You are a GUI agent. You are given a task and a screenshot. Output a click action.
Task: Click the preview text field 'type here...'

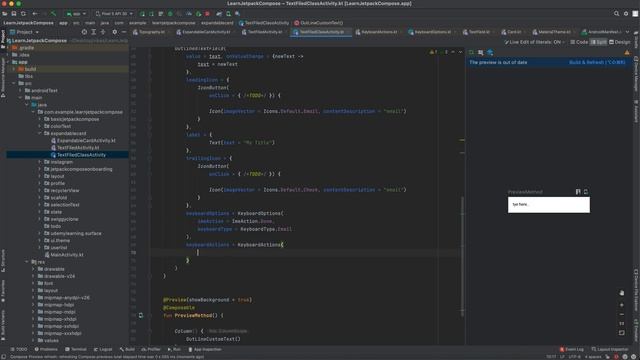coord(549,205)
